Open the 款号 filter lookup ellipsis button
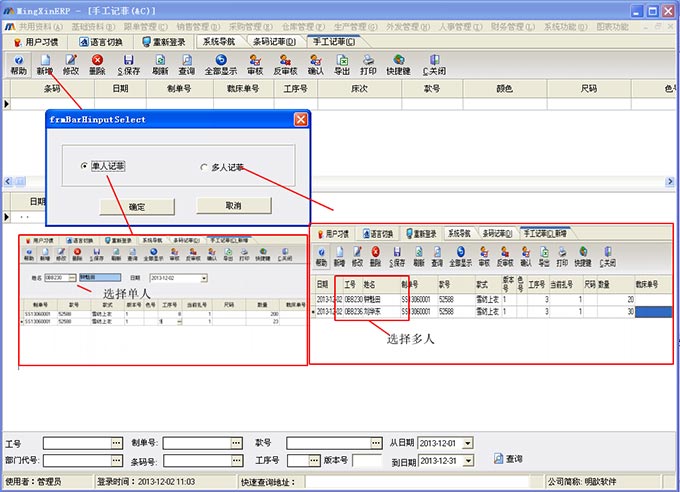 coord(376,443)
